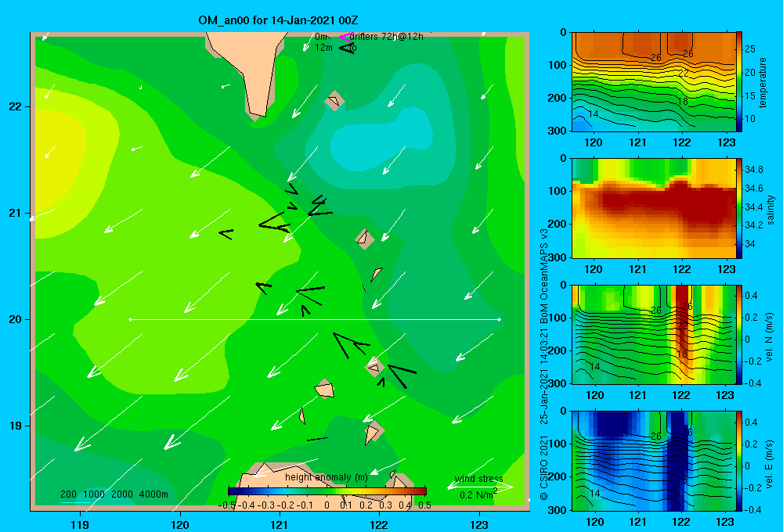
Task: Click the vel. N color bar
Action: point(739,334)
